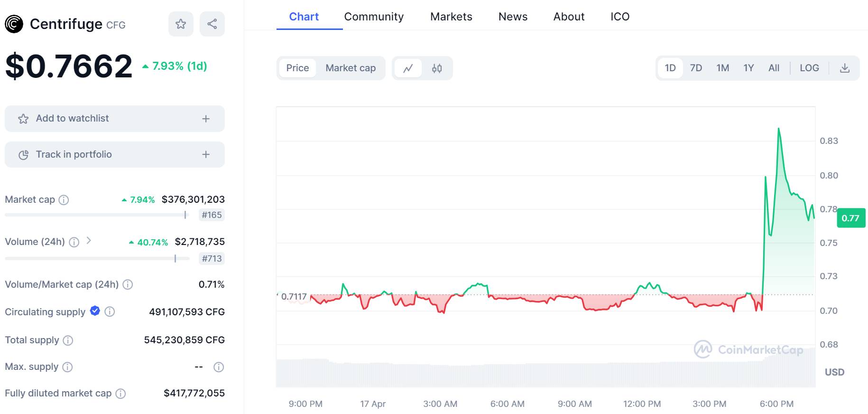Click the Track in portfolio button
The width and height of the screenshot is (868, 414).
point(115,154)
